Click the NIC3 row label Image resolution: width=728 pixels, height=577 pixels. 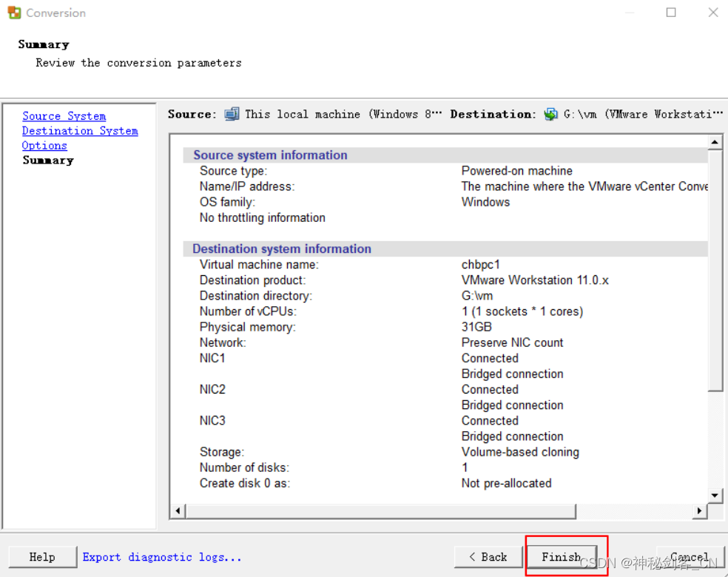(212, 421)
